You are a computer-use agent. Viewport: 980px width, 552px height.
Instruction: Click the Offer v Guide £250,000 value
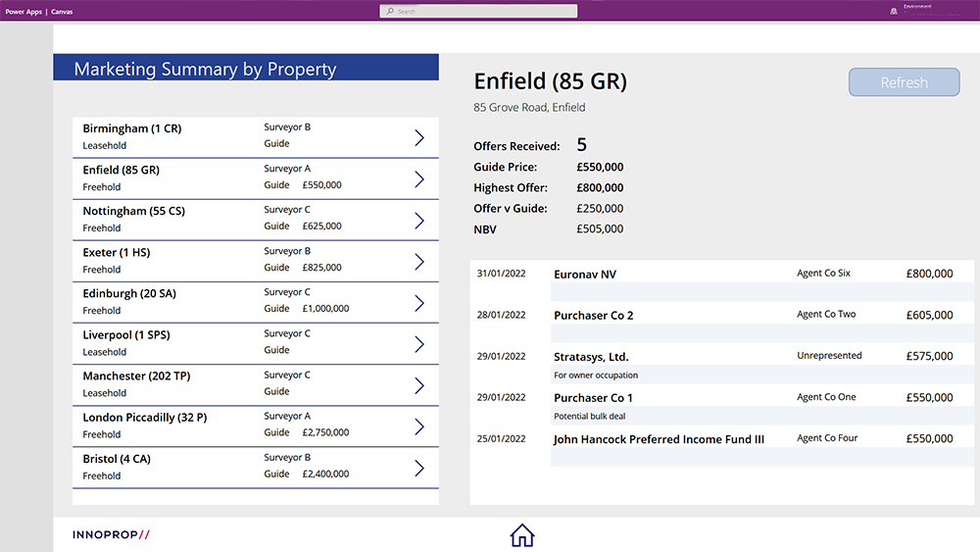tap(600, 208)
